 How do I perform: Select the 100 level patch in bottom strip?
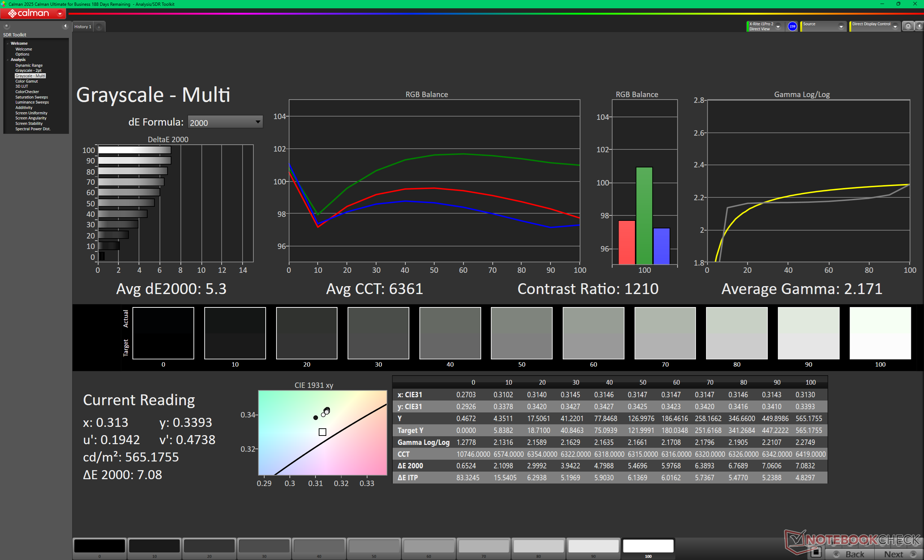[648, 548]
